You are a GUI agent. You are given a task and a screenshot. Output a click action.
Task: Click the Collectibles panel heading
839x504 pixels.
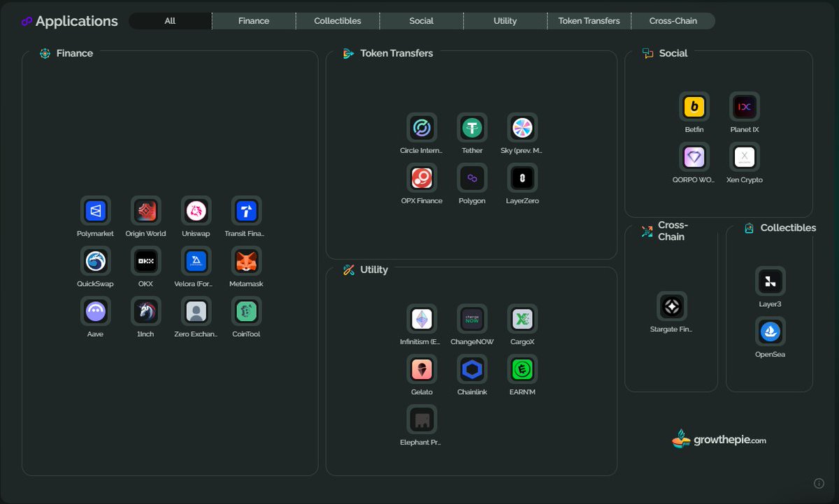pos(788,228)
